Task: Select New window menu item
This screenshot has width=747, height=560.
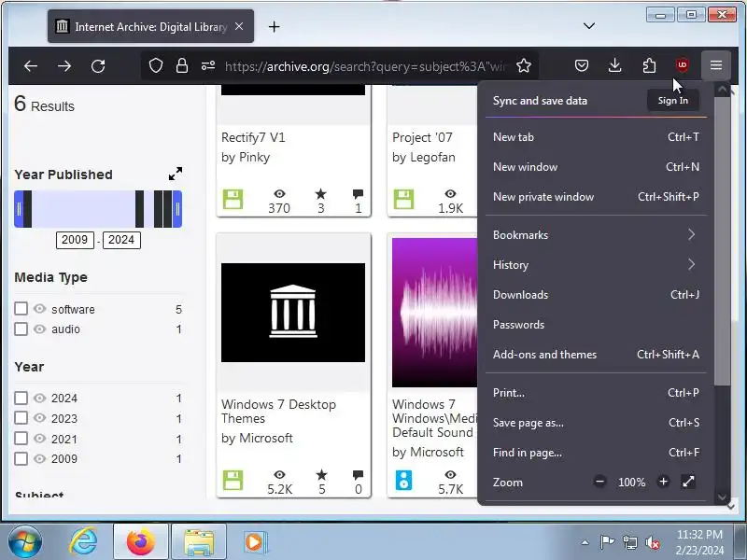Action: (x=596, y=167)
